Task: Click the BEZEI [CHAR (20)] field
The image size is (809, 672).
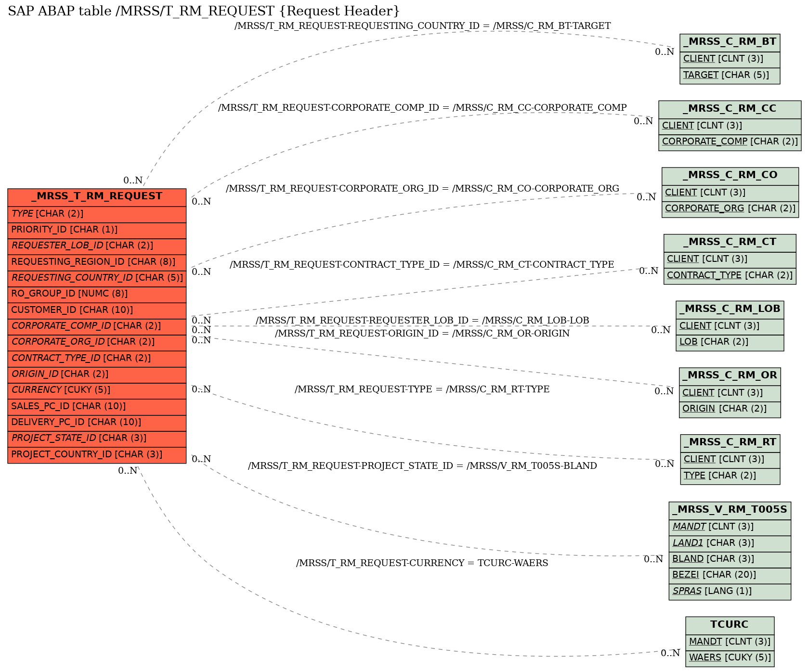Action: pos(730,575)
